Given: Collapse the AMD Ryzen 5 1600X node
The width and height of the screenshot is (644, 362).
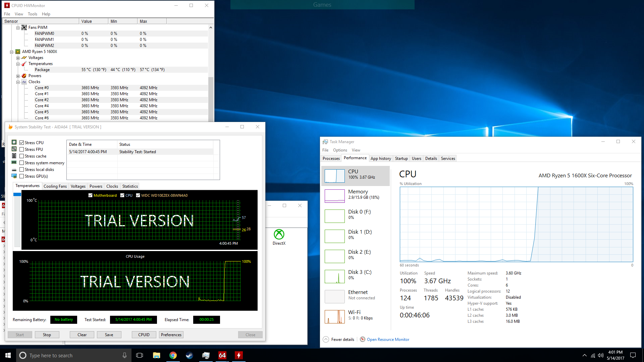Looking at the screenshot, I should [x=12, y=52].
